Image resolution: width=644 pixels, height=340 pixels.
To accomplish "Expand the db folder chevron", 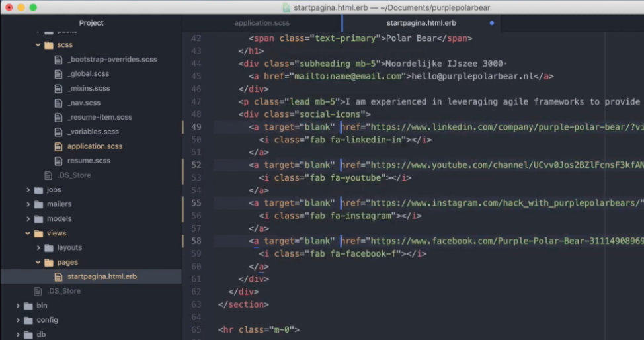I will tap(18, 335).
